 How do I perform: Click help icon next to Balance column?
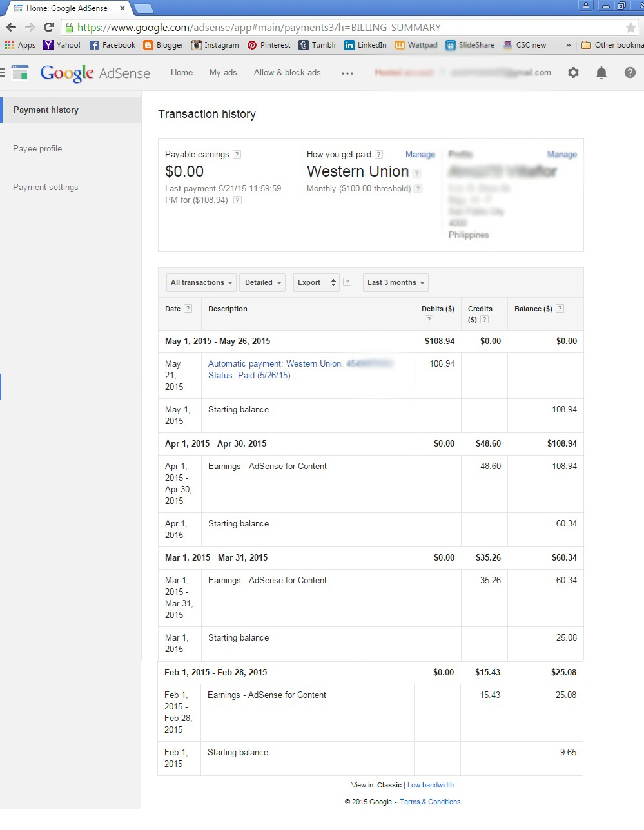(560, 309)
